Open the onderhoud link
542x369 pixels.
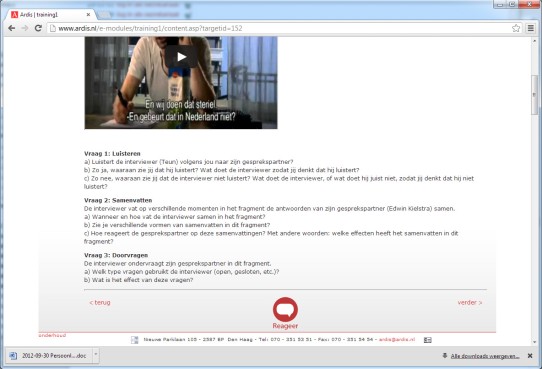52,335
